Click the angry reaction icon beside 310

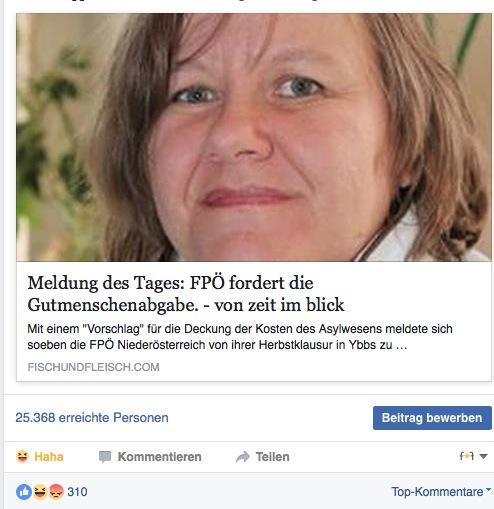(56, 492)
